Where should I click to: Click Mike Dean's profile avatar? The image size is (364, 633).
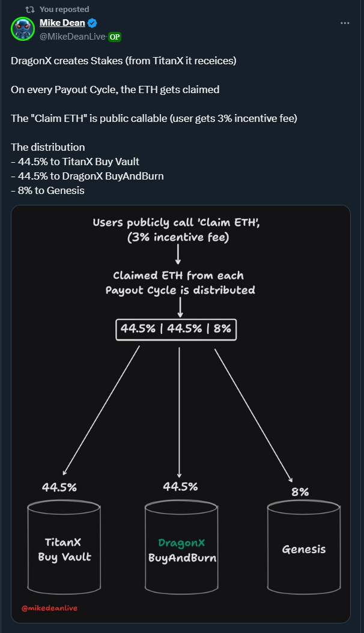tap(23, 29)
